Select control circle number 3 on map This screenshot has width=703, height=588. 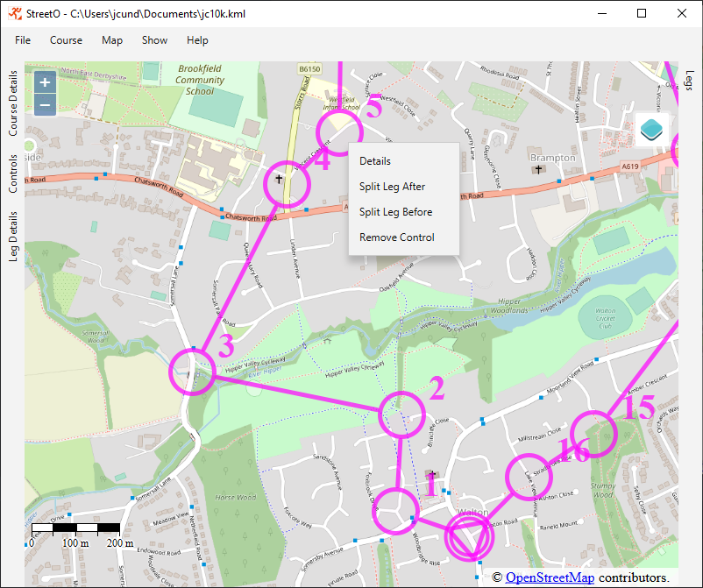coord(193,371)
